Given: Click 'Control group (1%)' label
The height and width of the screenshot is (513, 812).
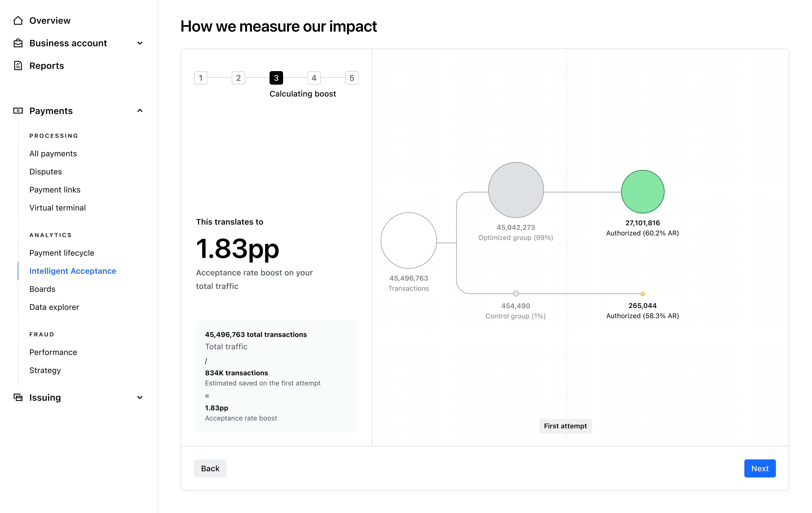Looking at the screenshot, I should point(516,316).
